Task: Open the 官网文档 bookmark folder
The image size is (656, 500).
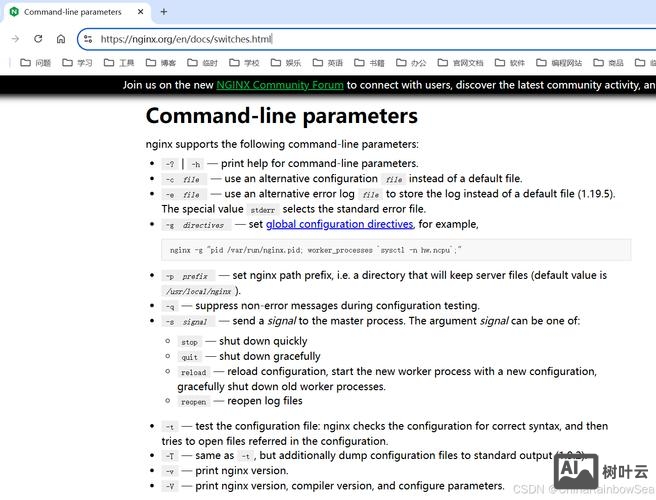Action: (460, 62)
